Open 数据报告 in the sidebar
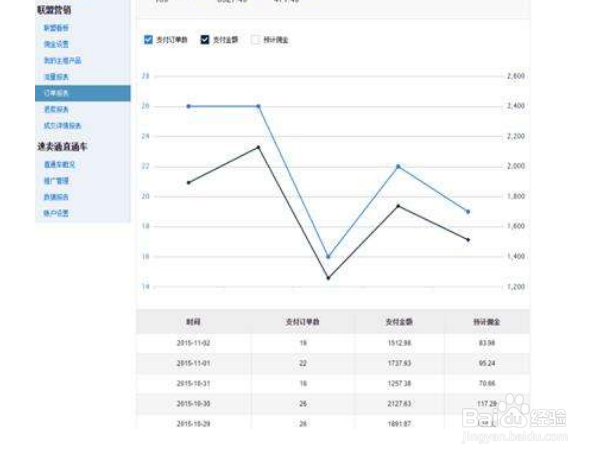 56,197
